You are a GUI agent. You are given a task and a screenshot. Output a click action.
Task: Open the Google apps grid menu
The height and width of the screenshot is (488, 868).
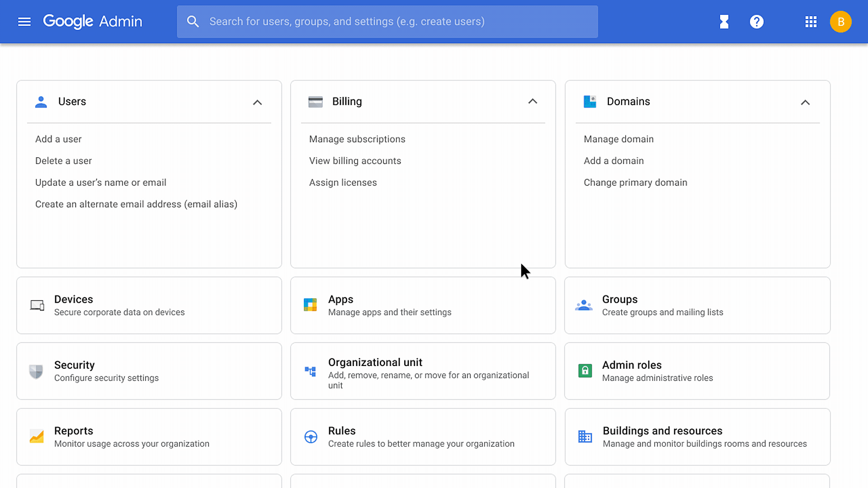(810, 21)
